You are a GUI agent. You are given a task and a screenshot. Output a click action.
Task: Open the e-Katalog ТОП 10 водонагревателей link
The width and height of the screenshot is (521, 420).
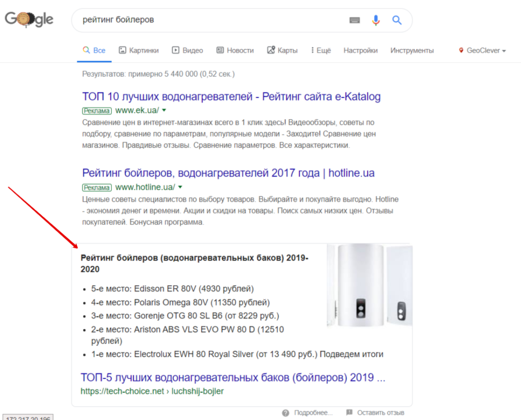231,96
